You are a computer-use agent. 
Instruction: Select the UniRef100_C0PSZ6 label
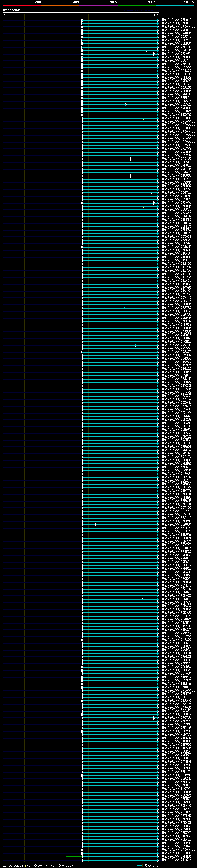point(177,436)
